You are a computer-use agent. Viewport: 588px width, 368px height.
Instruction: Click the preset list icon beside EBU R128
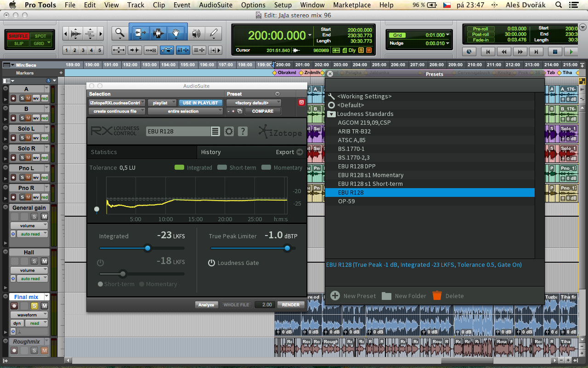click(x=215, y=132)
